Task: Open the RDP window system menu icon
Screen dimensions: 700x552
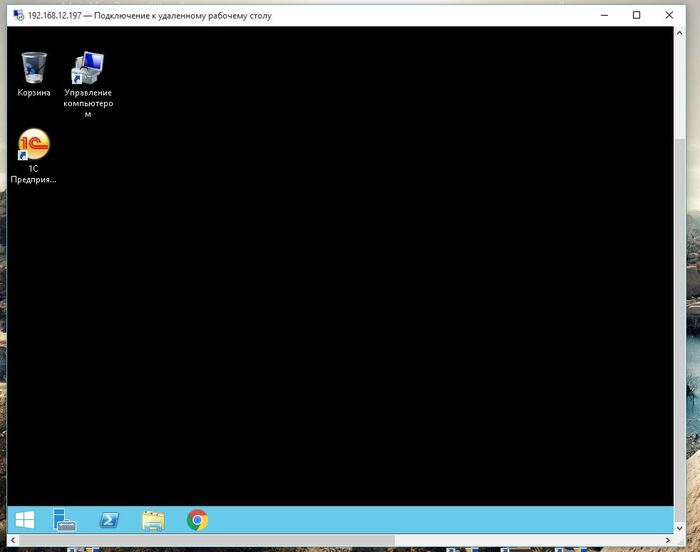Action: pos(18,16)
